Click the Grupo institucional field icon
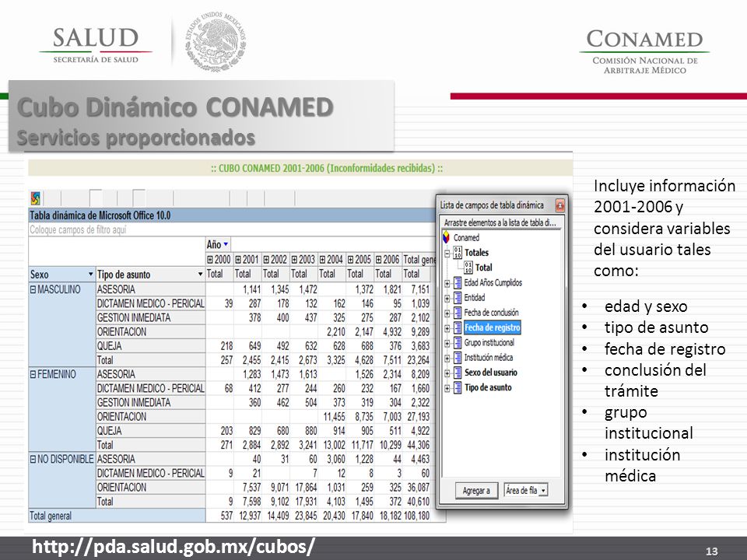Image resolution: width=747 pixels, height=560 pixels. point(458,343)
